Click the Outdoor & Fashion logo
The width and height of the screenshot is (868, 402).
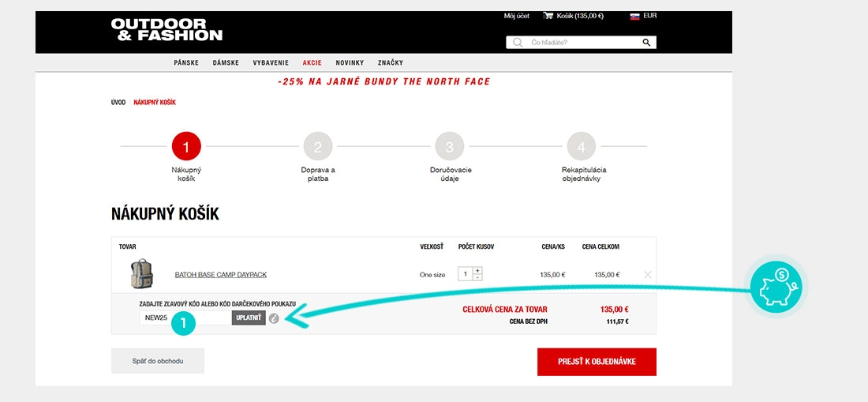pyautogui.click(x=166, y=30)
